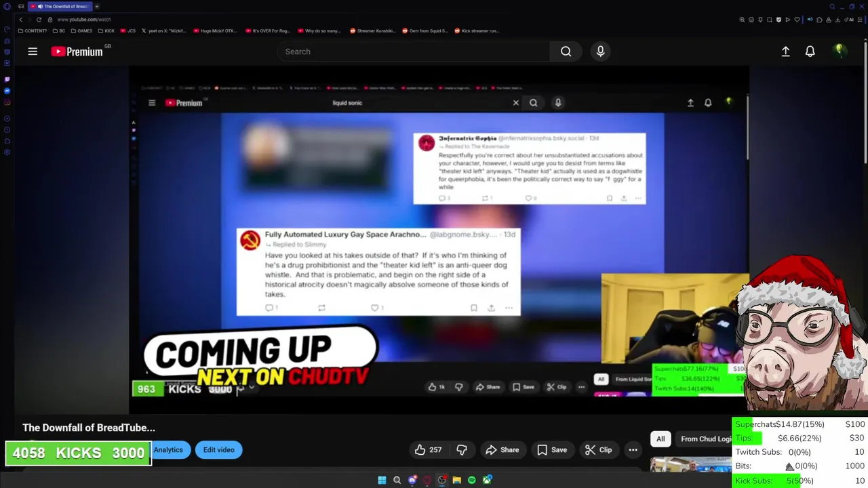Select the All filter chip
This screenshot has width=868, height=488.
(x=660, y=439)
